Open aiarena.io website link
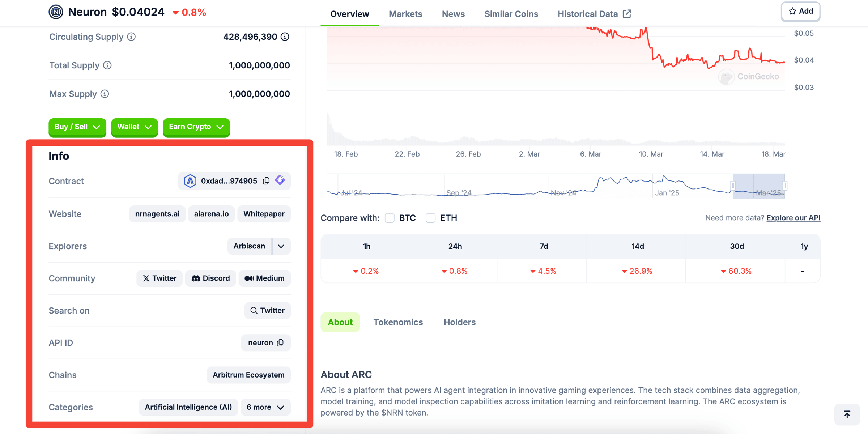 [211, 214]
